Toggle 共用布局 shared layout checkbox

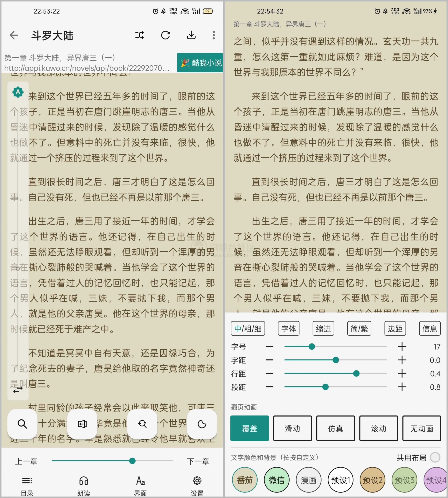click(x=435, y=457)
